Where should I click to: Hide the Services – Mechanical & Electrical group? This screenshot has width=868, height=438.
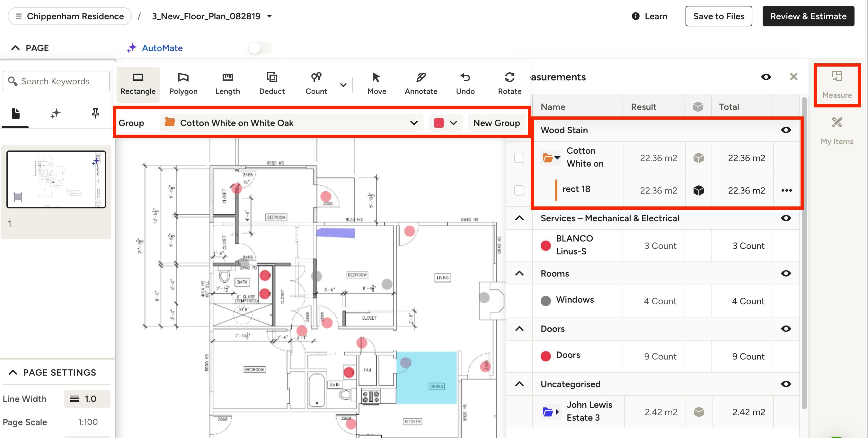[x=786, y=218]
